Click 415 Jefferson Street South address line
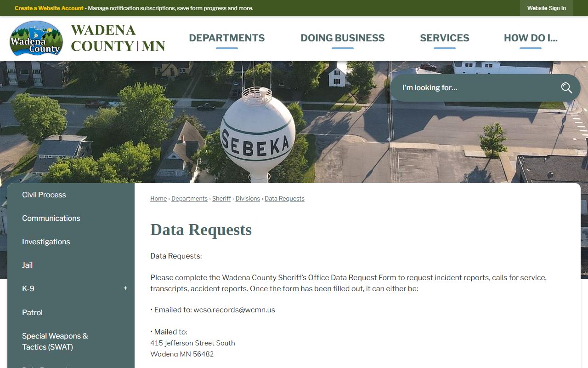Image resolution: width=588 pixels, height=368 pixels. tap(192, 343)
